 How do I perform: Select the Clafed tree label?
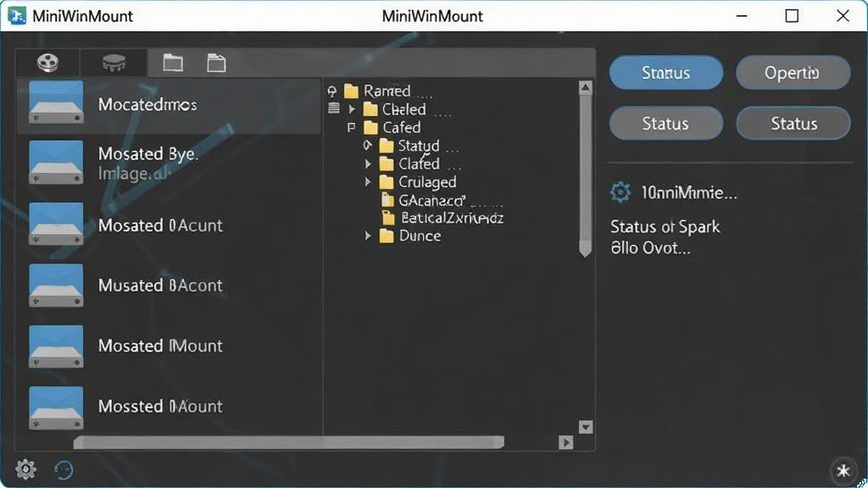pos(419,164)
